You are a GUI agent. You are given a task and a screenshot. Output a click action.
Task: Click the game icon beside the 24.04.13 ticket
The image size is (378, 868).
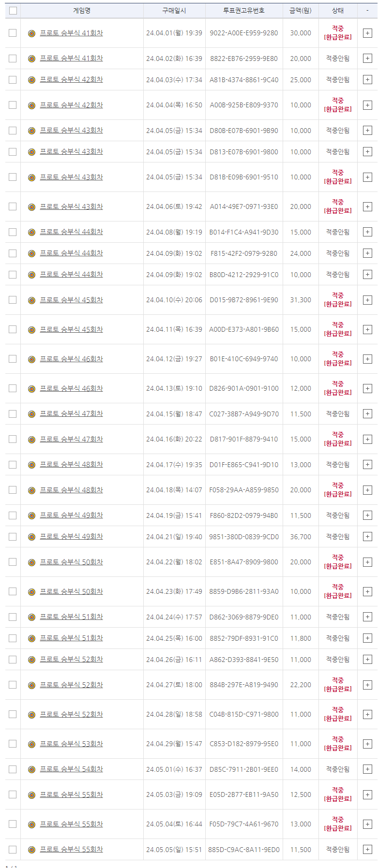[31, 389]
